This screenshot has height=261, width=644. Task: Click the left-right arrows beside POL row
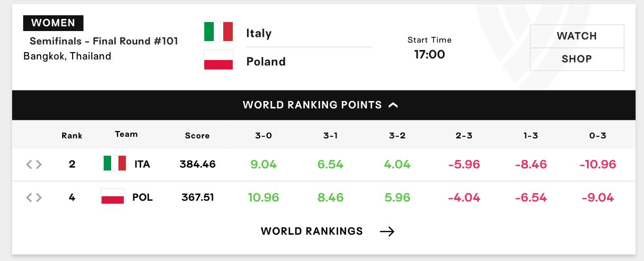coord(34,198)
